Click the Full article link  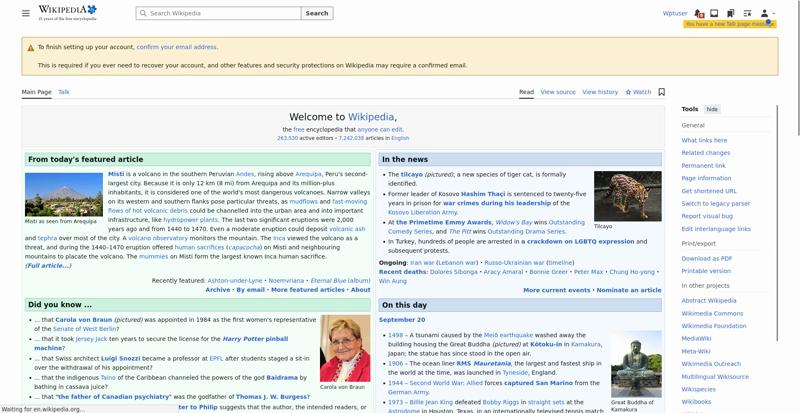[x=48, y=265]
